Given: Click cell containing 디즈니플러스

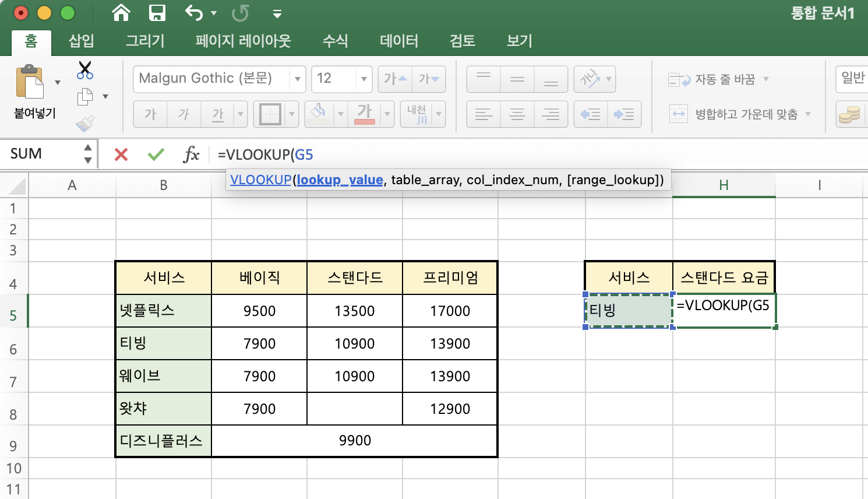Looking at the screenshot, I should point(164,441).
